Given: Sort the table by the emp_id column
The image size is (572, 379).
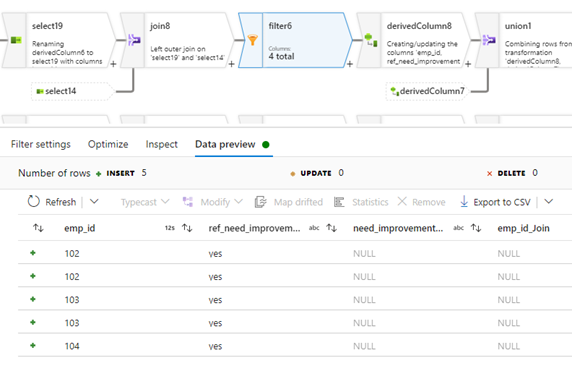Looking at the screenshot, I should point(38,228).
